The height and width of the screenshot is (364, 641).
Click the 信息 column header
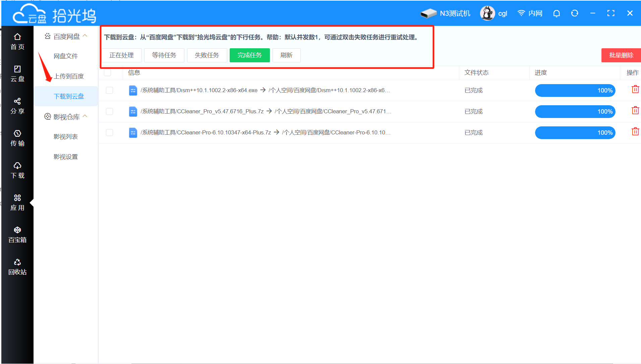[134, 72]
